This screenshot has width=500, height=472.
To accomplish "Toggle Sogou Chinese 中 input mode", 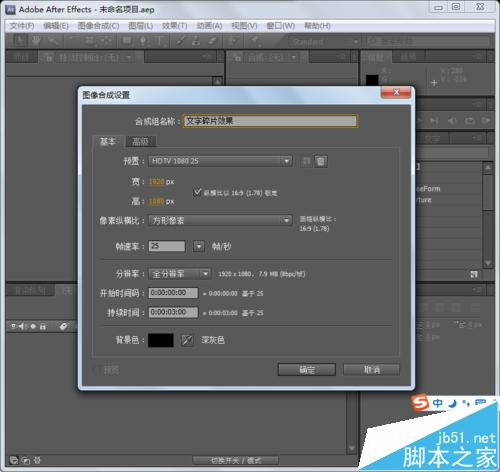I will [x=438, y=403].
